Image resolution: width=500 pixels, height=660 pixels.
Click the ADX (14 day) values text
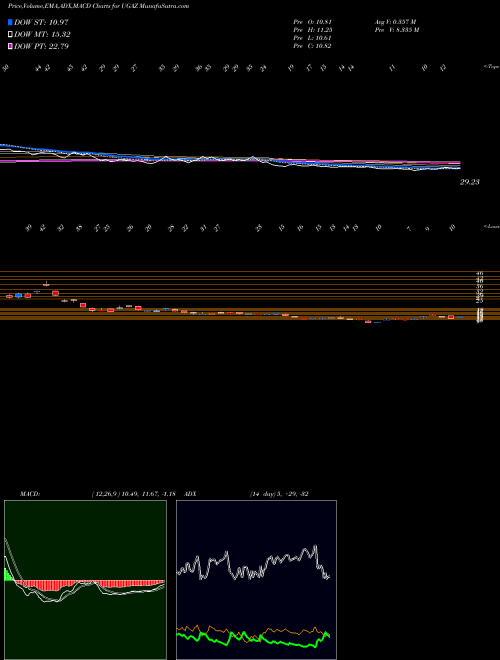pyautogui.click(x=279, y=494)
